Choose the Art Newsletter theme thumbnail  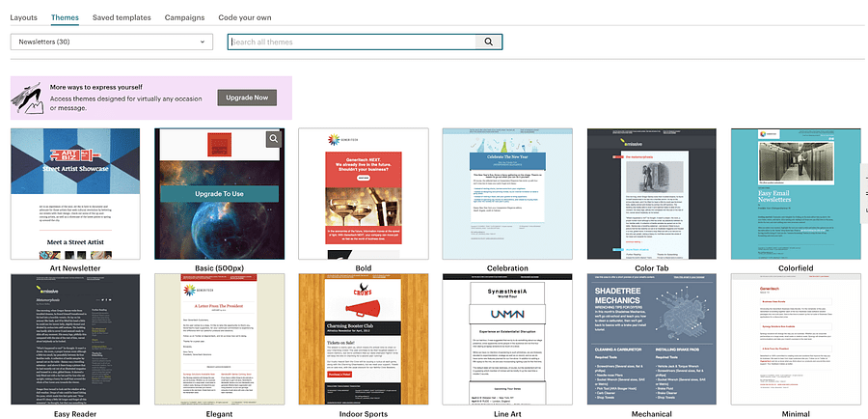click(74, 193)
